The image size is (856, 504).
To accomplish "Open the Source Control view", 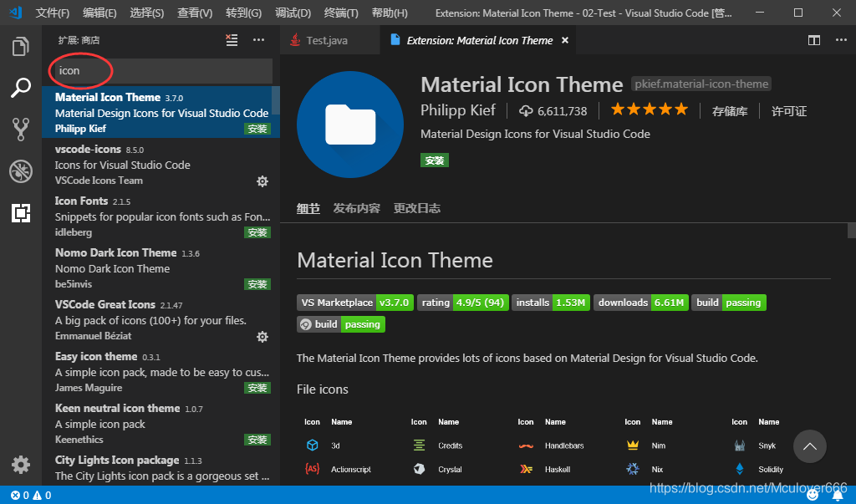I will pos(21,130).
